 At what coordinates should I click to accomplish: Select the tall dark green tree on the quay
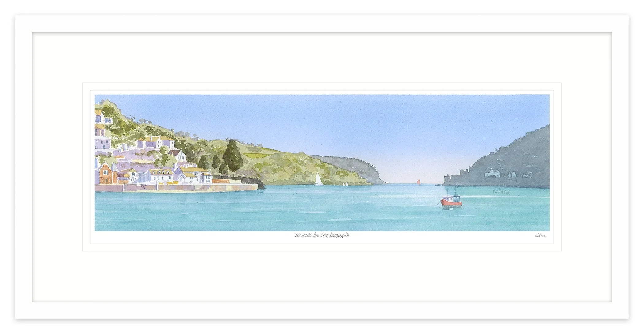[232, 158]
